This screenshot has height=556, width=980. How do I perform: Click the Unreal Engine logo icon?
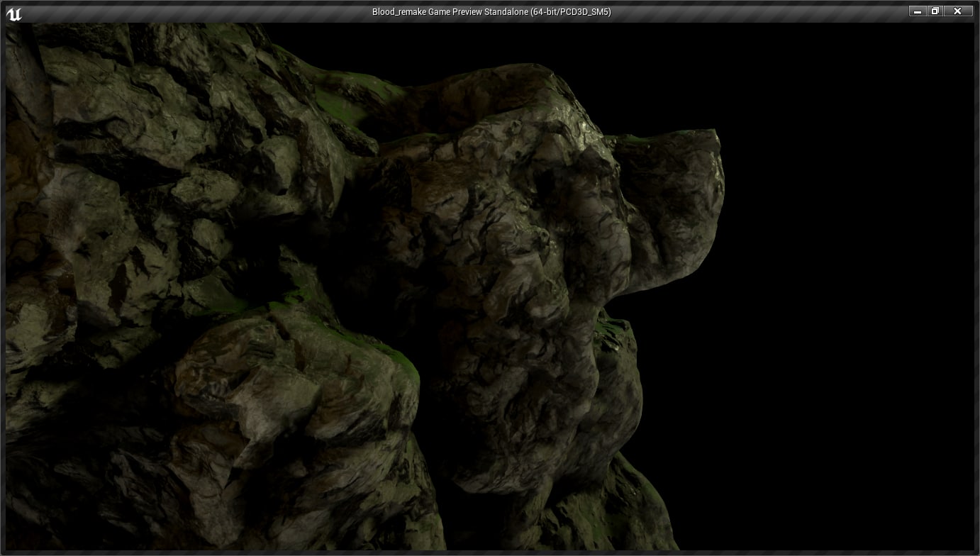(x=15, y=11)
